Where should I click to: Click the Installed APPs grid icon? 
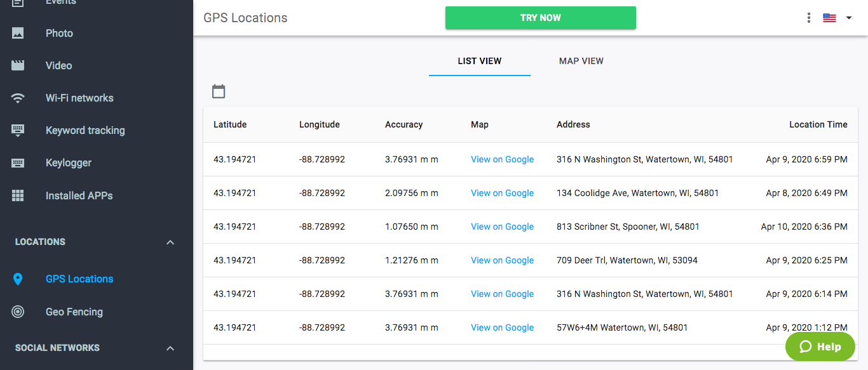(x=18, y=195)
